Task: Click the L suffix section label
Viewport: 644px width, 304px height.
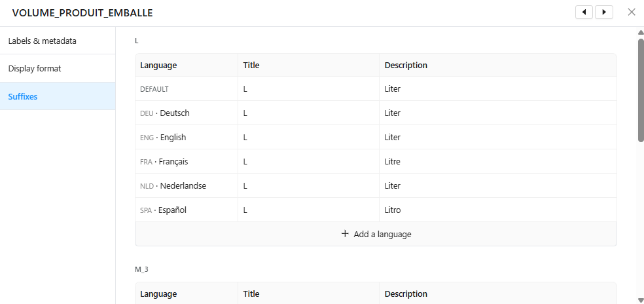Action: (136, 41)
